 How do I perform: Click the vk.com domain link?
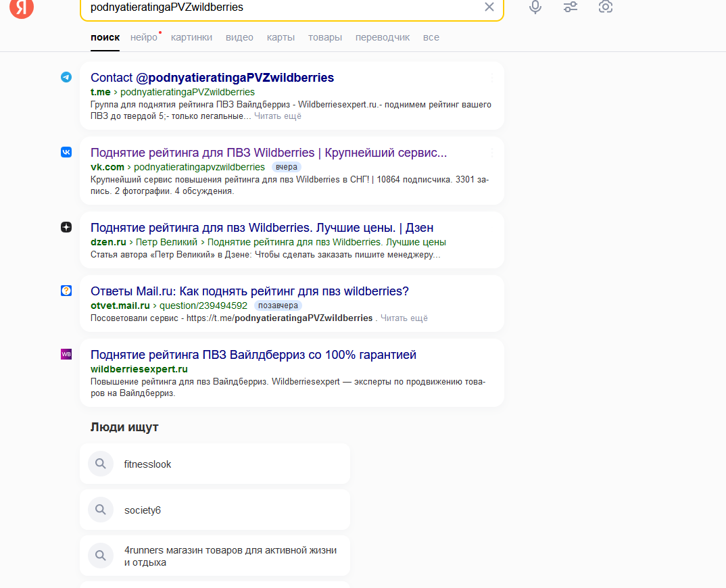tap(107, 167)
